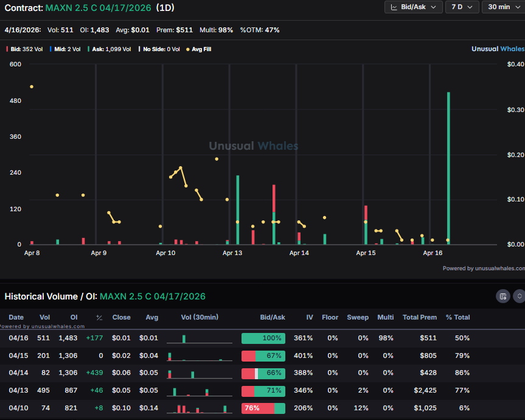This screenshot has height=420, width=525.
Task: Click the $1,025 total premium cell
Action: [425, 408]
